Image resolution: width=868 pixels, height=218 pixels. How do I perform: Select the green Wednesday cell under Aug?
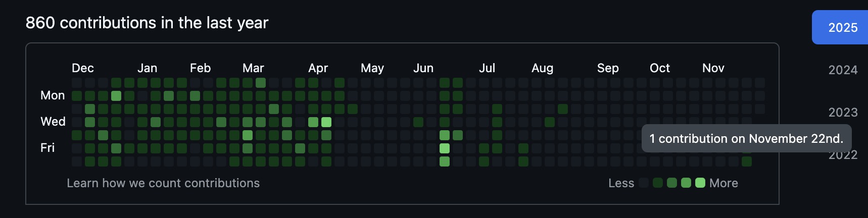(x=550, y=122)
